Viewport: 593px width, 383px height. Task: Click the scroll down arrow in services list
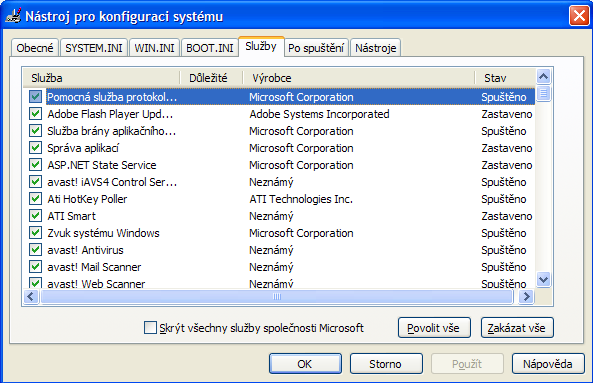[x=543, y=280]
